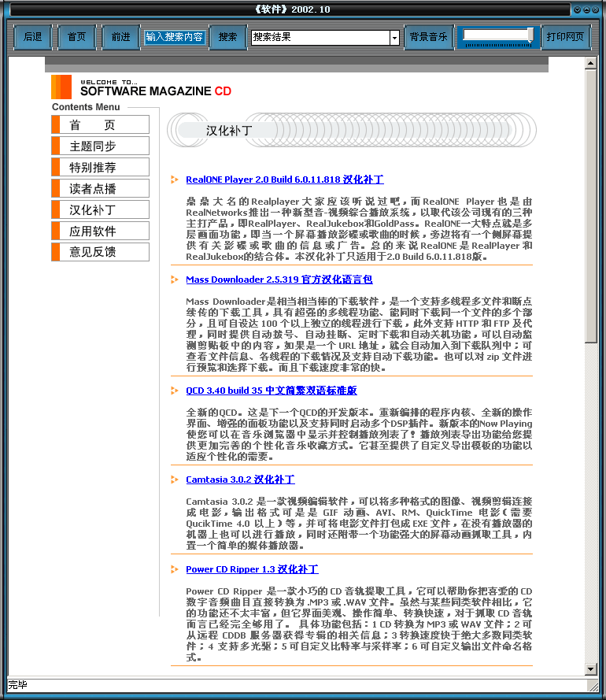606x700 pixels.
Task: Select 读者点播 menu entry
Action: pos(101,188)
